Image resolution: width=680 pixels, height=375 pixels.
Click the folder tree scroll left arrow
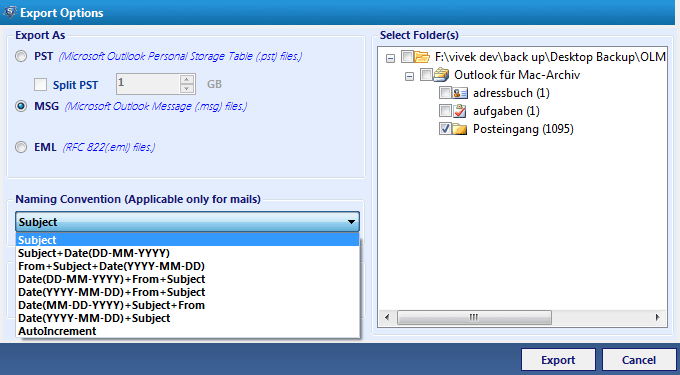pyautogui.click(x=387, y=317)
